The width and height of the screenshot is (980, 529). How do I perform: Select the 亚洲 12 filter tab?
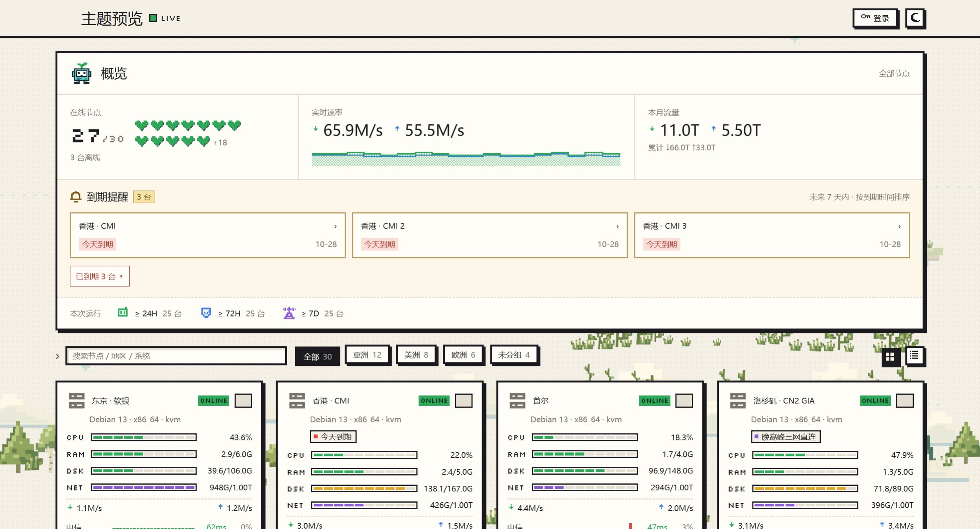click(367, 355)
